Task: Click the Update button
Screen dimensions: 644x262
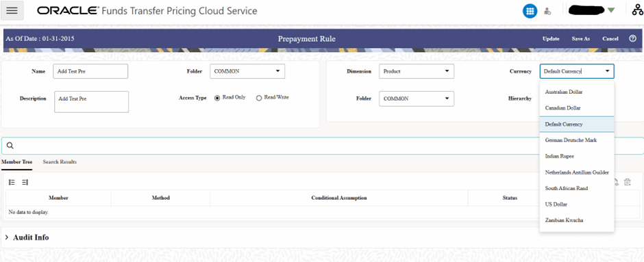Action: tap(551, 39)
